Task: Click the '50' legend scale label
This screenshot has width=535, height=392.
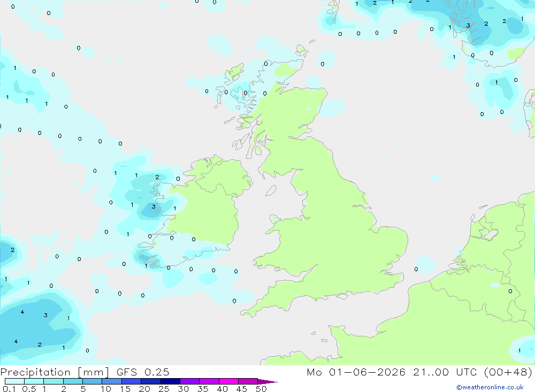Action: [x=261, y=389]
